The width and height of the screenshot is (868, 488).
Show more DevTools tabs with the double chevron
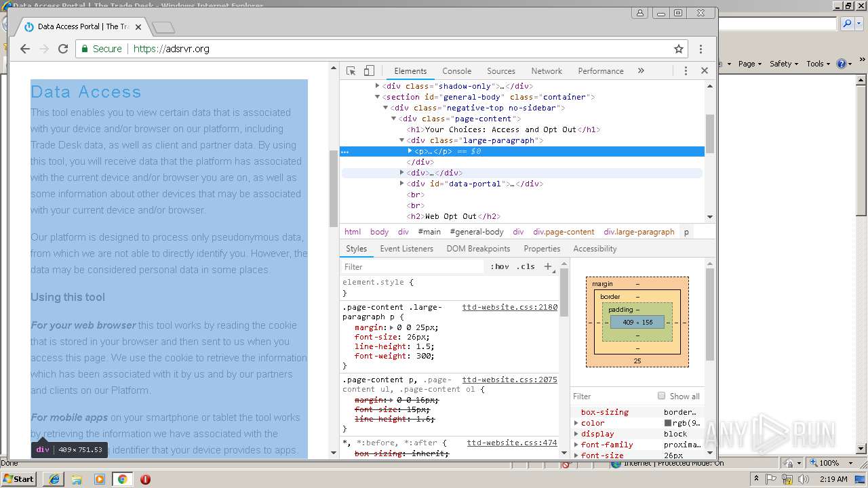(641, 70)
